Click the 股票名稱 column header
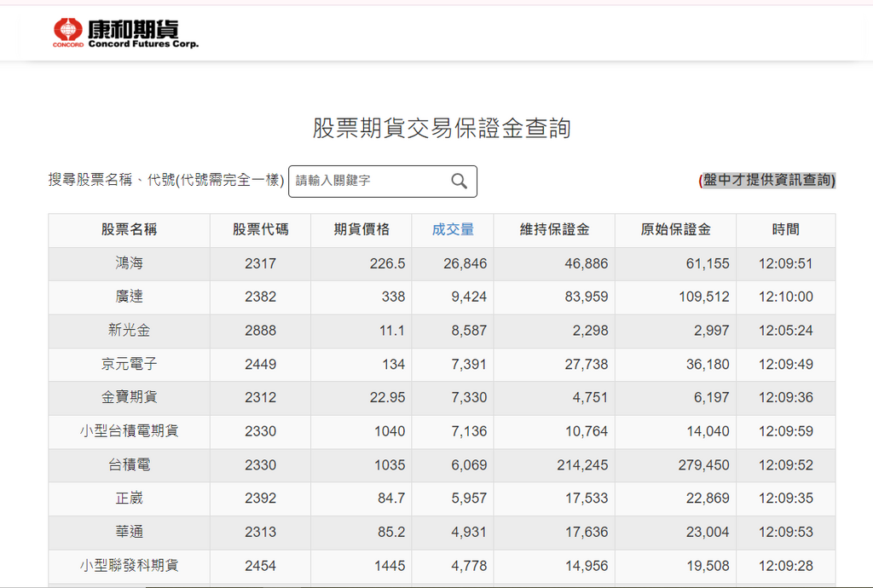The width and height of the screenshot is (873, 588). [130, 229]
